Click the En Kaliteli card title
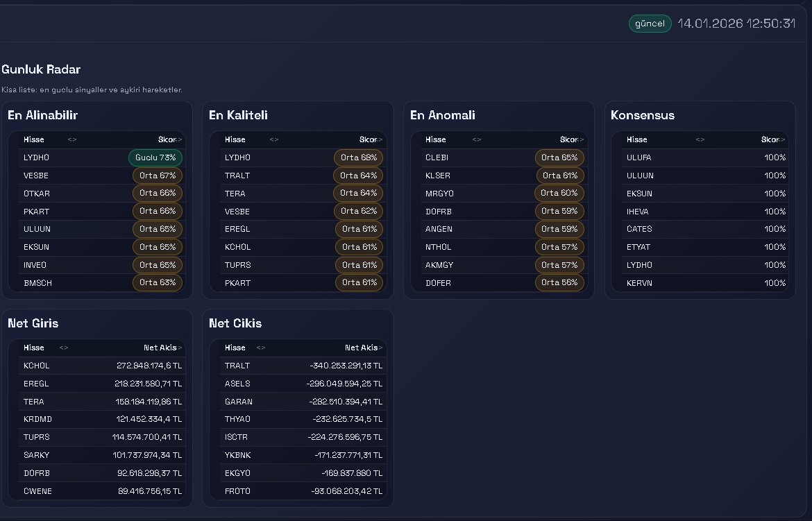This screenshot has height=521, width=812. click(x=238, y=115)
